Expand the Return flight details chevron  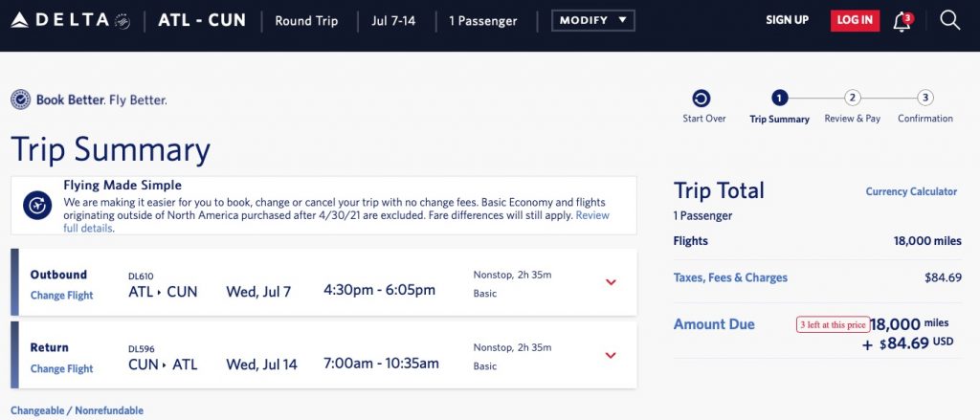point(612,356)
